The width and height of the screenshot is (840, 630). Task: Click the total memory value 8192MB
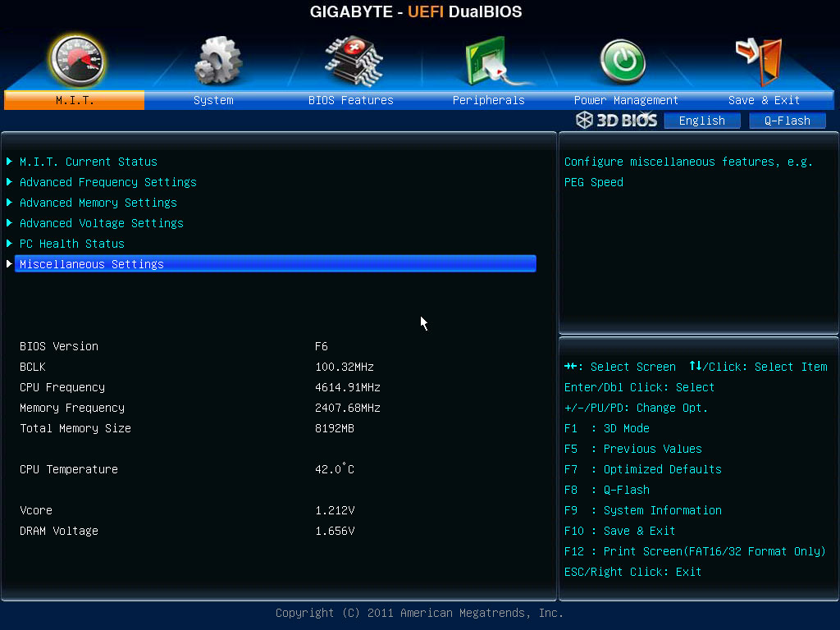(335, 428)
